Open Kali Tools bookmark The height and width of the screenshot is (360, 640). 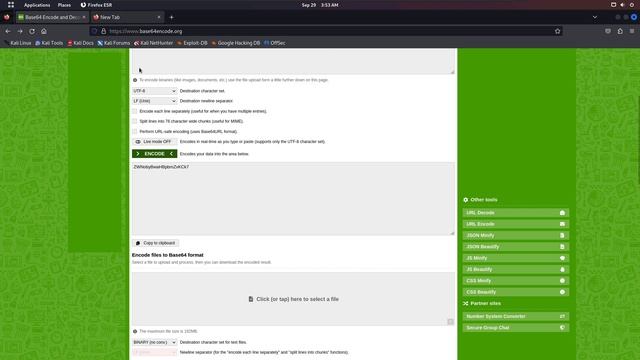point(49,43)
